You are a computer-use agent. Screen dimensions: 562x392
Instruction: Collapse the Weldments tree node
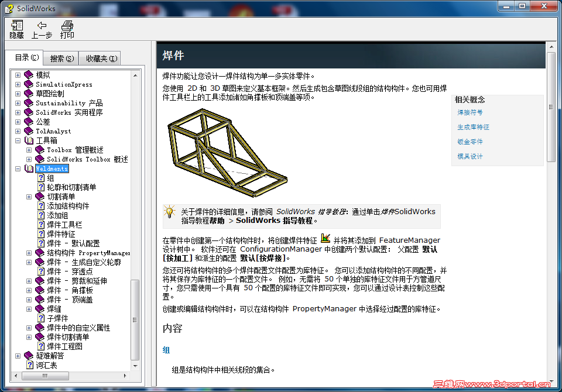(x=18, y=169)
